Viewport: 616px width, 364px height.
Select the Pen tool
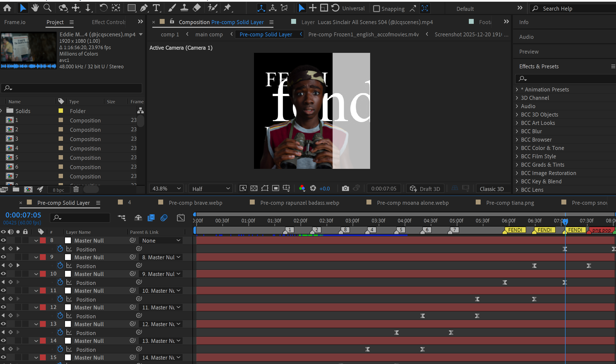(144, 8)
